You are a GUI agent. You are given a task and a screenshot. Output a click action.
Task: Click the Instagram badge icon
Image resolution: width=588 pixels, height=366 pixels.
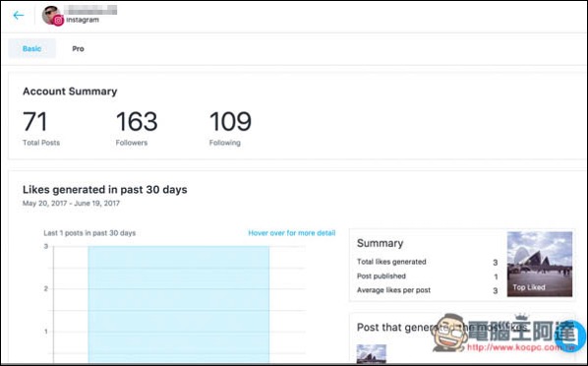(x=58, y=21)
